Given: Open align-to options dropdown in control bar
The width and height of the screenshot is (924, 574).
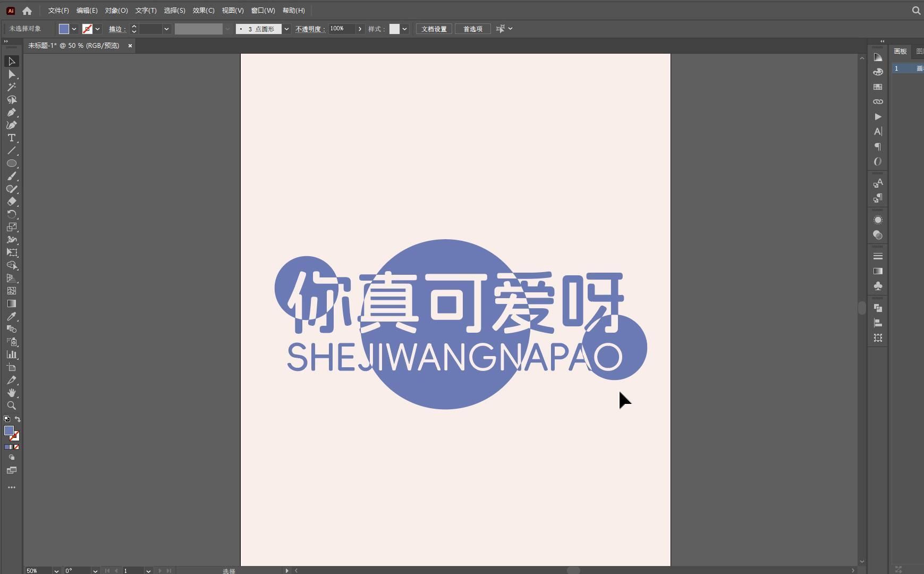Looking at the screenshot, I should [x=510, y=29].
